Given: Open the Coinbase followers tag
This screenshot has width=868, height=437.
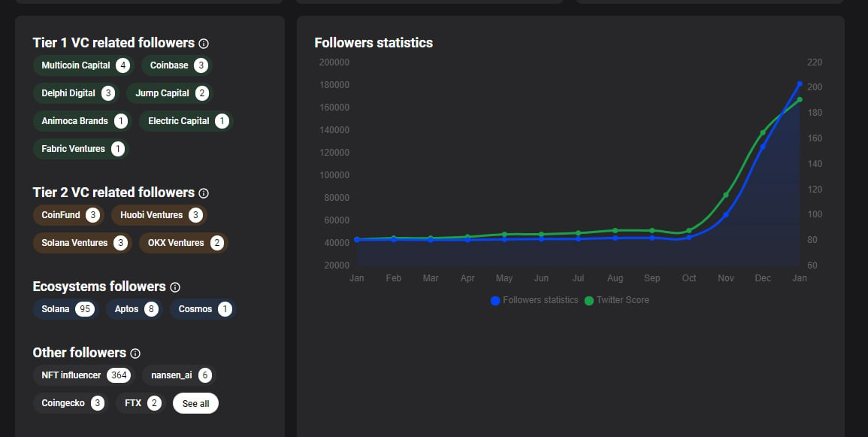Looking at the screenshot, I should point(177,65).
